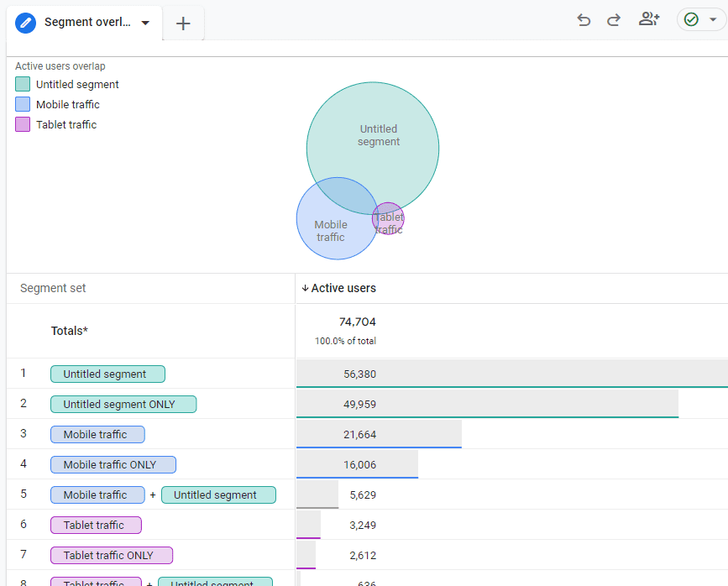Click the Tablet traffic legend label
Screen dimensions: 728x586
point(66,124)
